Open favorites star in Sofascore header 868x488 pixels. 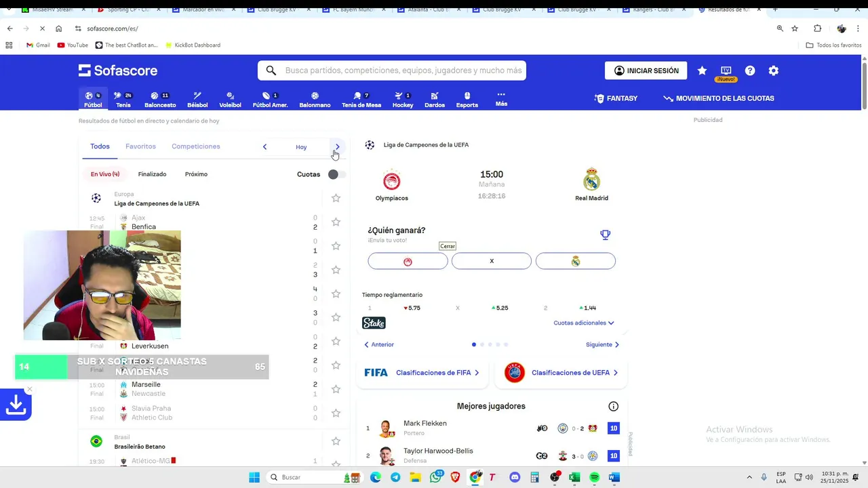[x=702, y=70]
